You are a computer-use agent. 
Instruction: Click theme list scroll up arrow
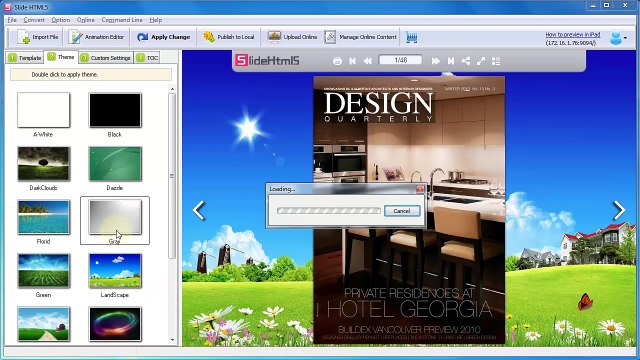click(172, 89)
